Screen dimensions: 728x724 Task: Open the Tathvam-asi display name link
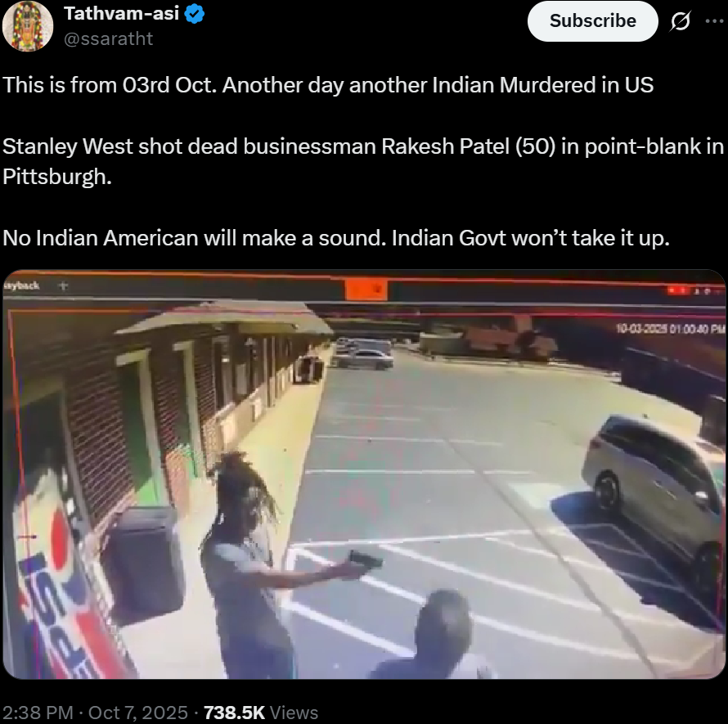coord(122,13)
